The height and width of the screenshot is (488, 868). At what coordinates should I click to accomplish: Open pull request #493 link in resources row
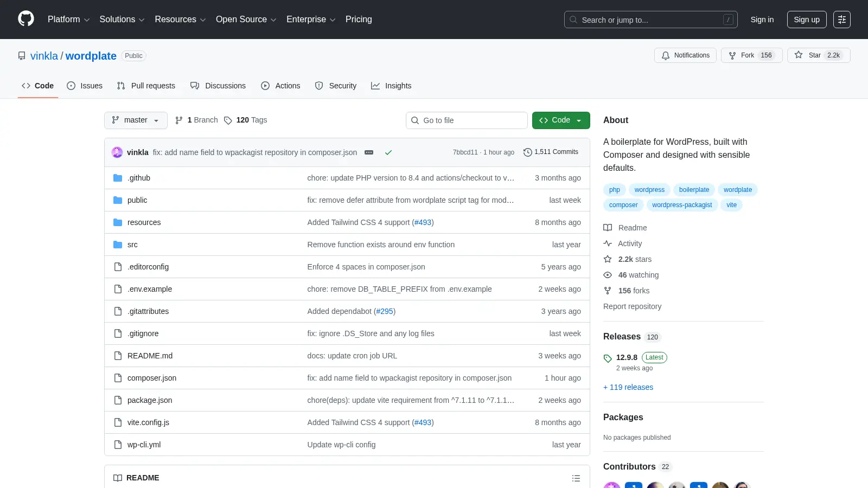[x=423, y=222]
